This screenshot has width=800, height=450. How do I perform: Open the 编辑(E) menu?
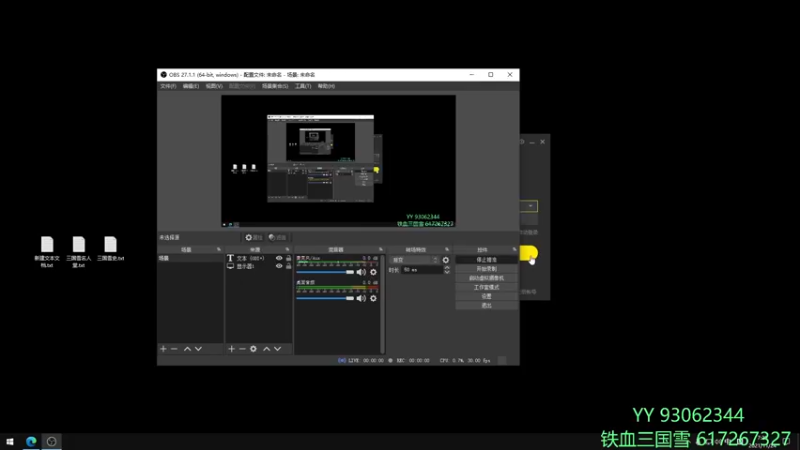pos(191,86)
